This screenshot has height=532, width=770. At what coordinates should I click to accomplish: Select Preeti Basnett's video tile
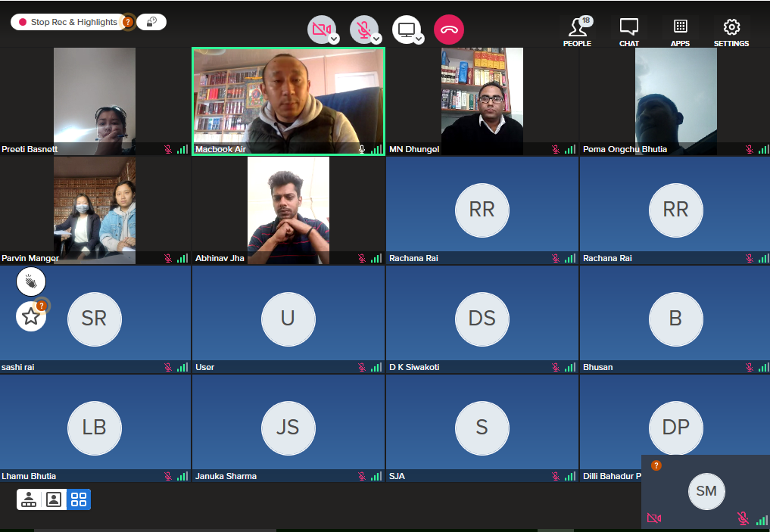click(95, 101)
